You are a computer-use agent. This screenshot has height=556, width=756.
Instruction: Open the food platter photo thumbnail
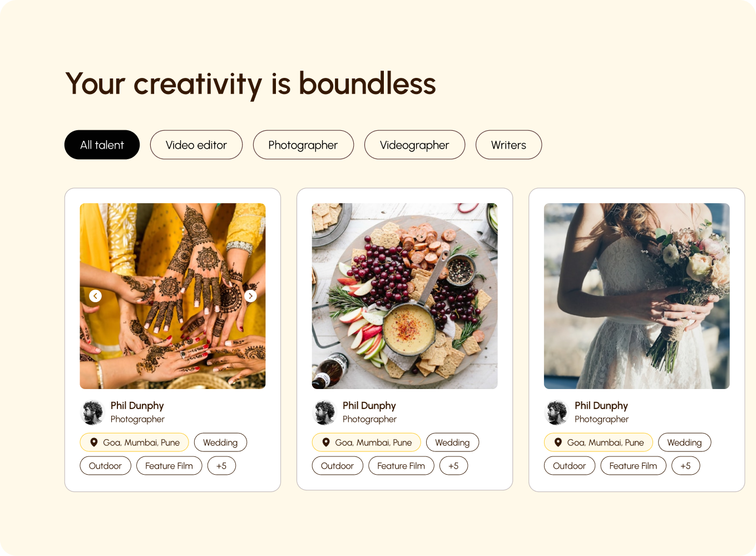(x=404, y=296)
